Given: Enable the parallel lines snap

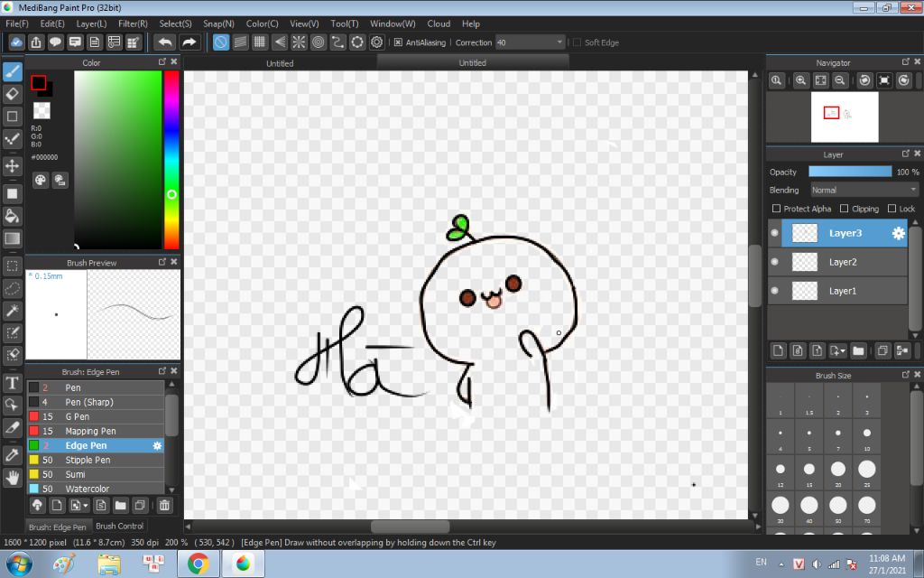Looking at the screenshot, I should pos(240,42).
